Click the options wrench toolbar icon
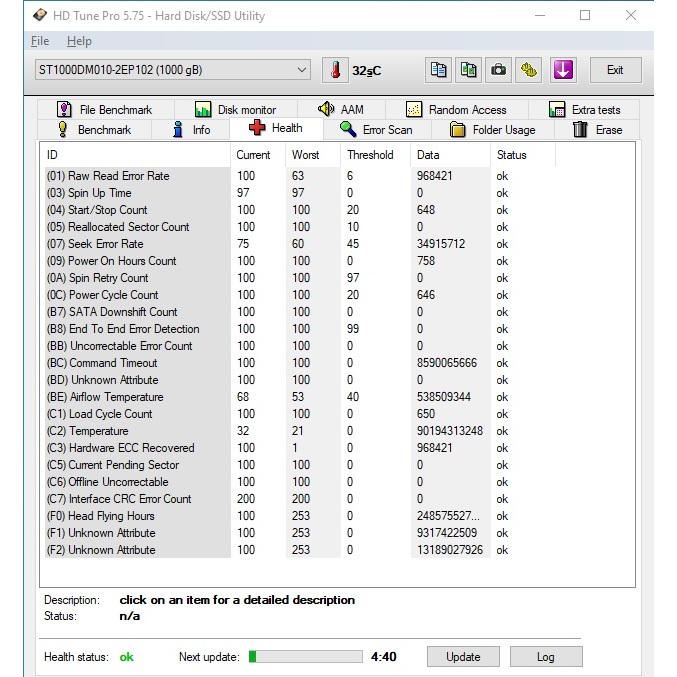This screenshot has width=677, height=677. coord(529,70)
